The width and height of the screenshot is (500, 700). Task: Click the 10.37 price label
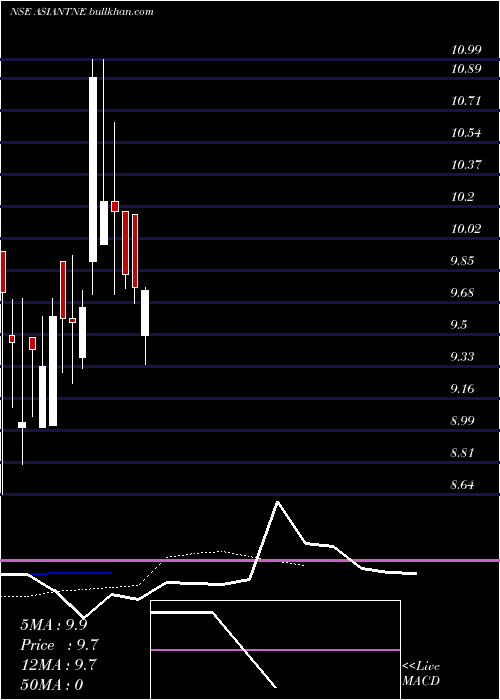click(x=466, y=165)
